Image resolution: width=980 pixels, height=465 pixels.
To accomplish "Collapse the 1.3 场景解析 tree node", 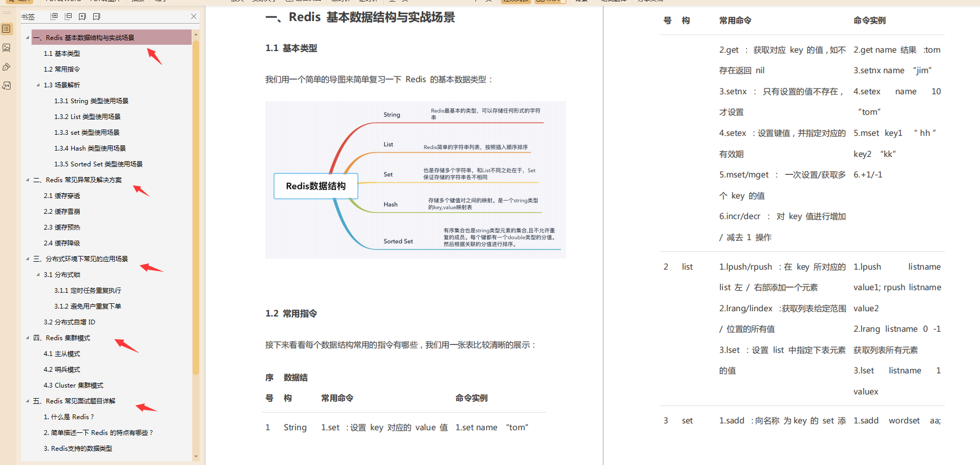I will pos(38,85).
